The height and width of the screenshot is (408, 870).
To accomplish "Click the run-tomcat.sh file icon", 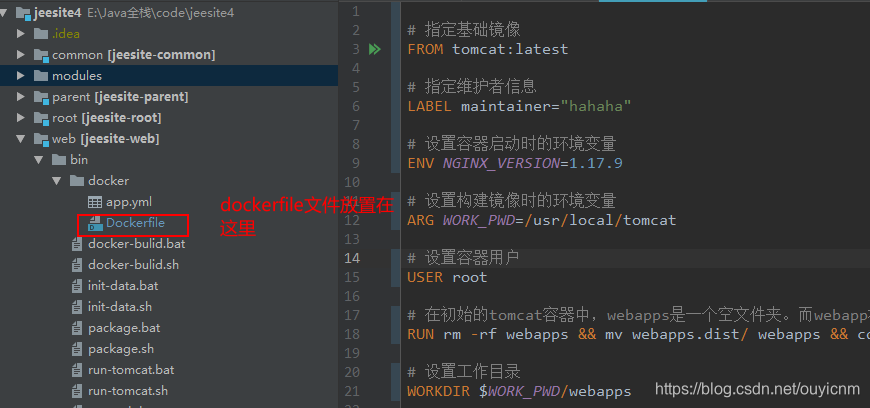I will tap(77, 391).
